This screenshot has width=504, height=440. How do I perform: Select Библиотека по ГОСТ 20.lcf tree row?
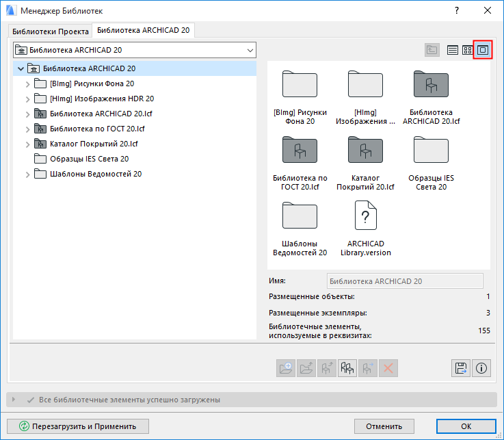(135, 129)
